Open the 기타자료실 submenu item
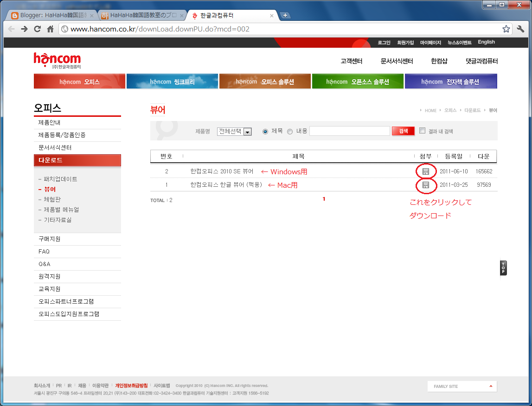 (58, 220)
